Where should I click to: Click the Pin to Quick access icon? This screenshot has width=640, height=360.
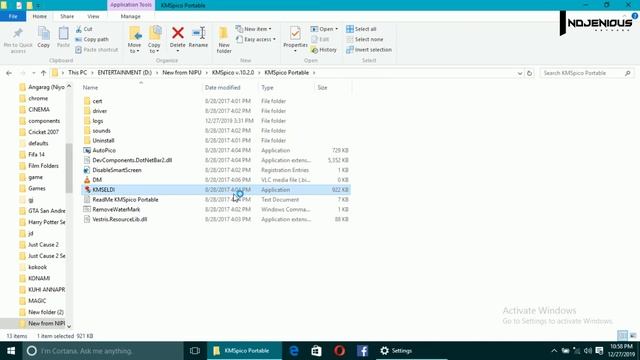(18, 33)
